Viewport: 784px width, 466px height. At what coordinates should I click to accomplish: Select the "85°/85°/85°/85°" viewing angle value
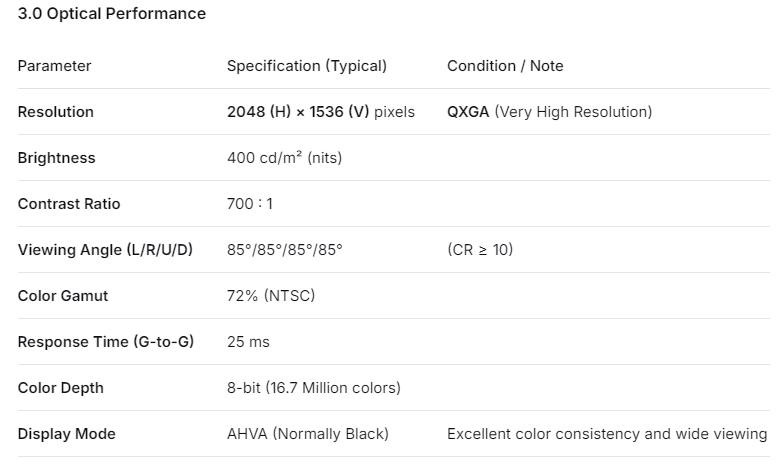click(285, 250)
